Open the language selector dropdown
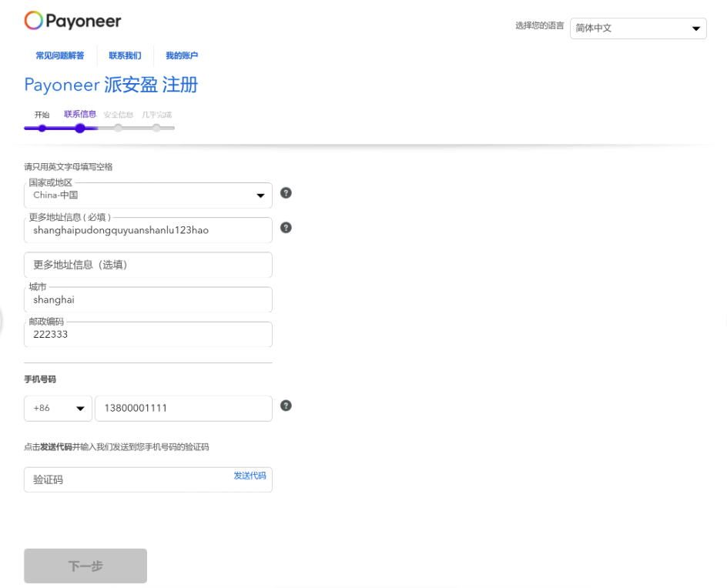The width and height of the screenshot is (727, 588). [638, 28]
